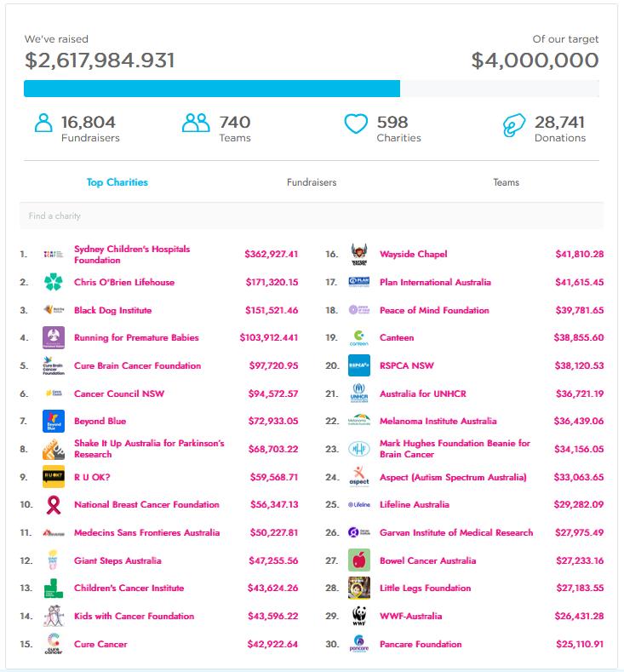Click the blue fundraising progress bar
This screenshot has width=624, height=672.
click(x=212, y=89)
